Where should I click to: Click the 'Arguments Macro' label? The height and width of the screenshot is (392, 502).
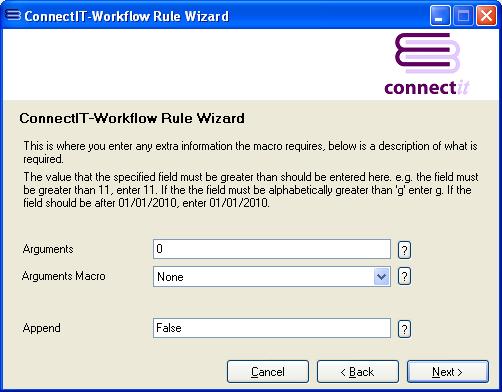click(64, 276)
